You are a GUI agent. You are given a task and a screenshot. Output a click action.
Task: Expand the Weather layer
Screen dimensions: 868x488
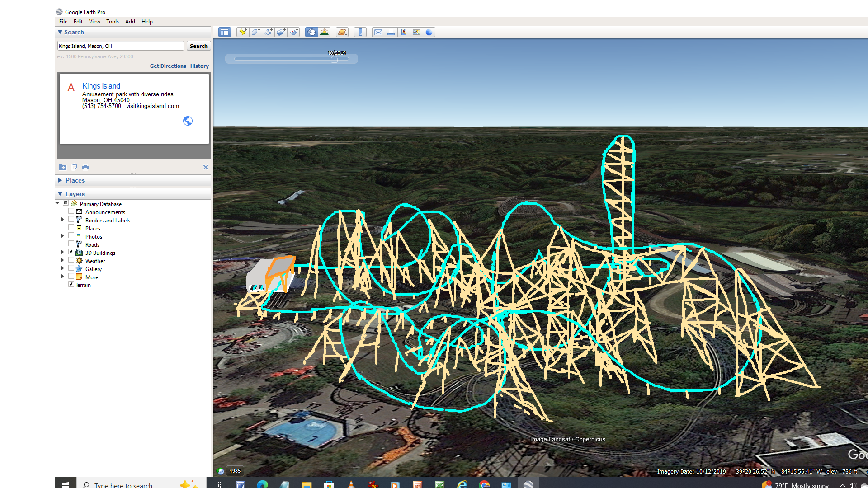62,260
